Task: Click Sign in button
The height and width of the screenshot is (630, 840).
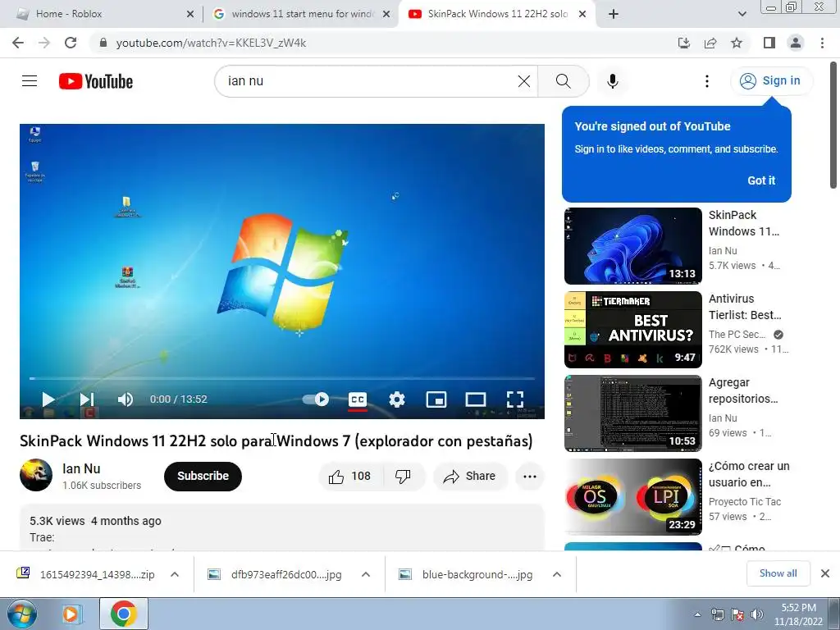Action: (771, 81)
